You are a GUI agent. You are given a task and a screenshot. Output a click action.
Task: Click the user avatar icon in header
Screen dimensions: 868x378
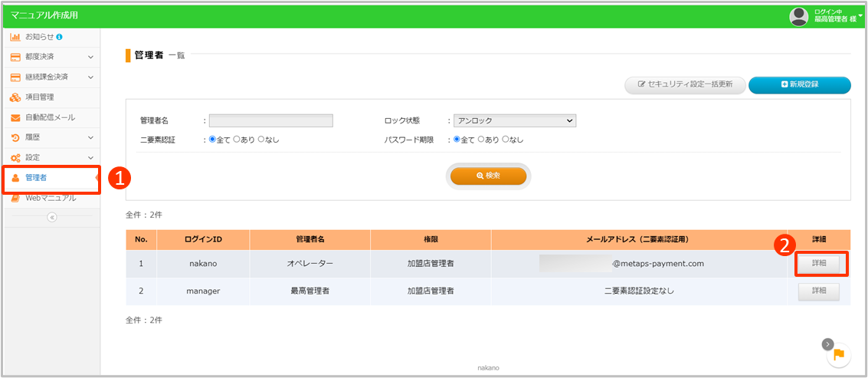click(x=799, y=16)
